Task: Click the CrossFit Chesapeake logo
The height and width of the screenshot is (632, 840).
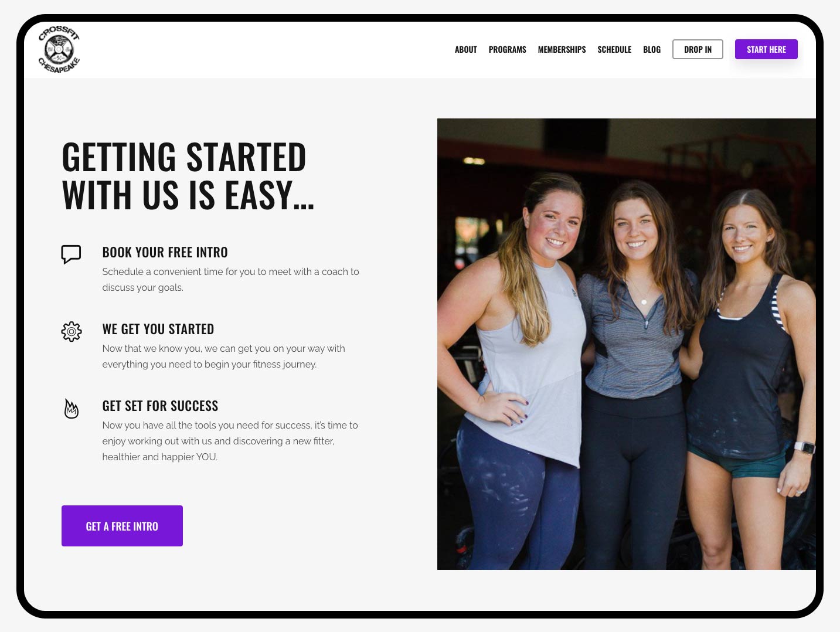Action: tap(59, 50)
